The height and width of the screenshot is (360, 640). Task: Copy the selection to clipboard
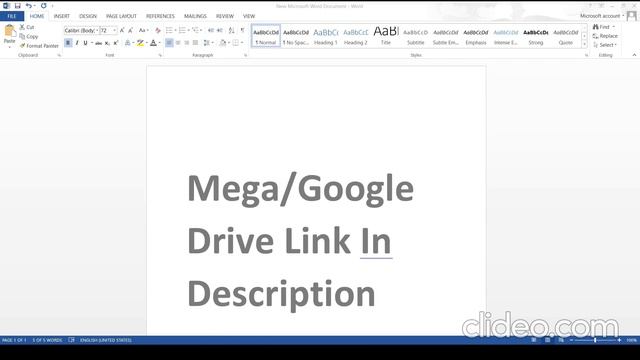tap(29, 36)
